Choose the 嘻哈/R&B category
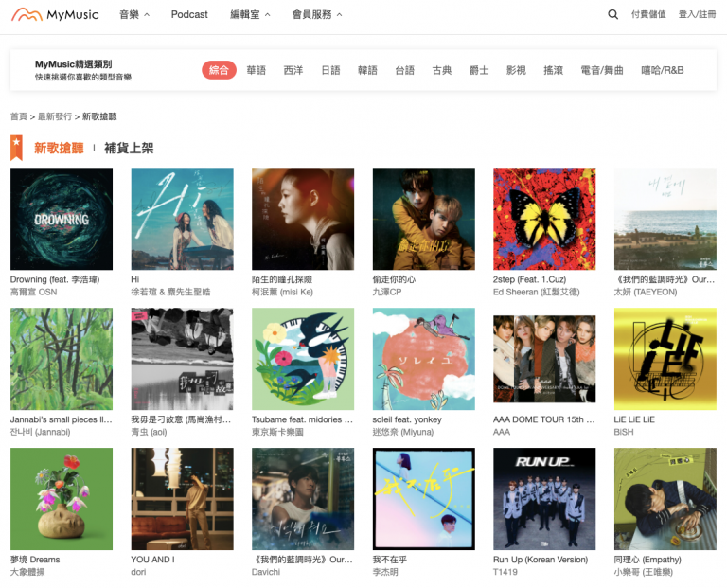This screenshot has width=727, height=588. point(662,70)
